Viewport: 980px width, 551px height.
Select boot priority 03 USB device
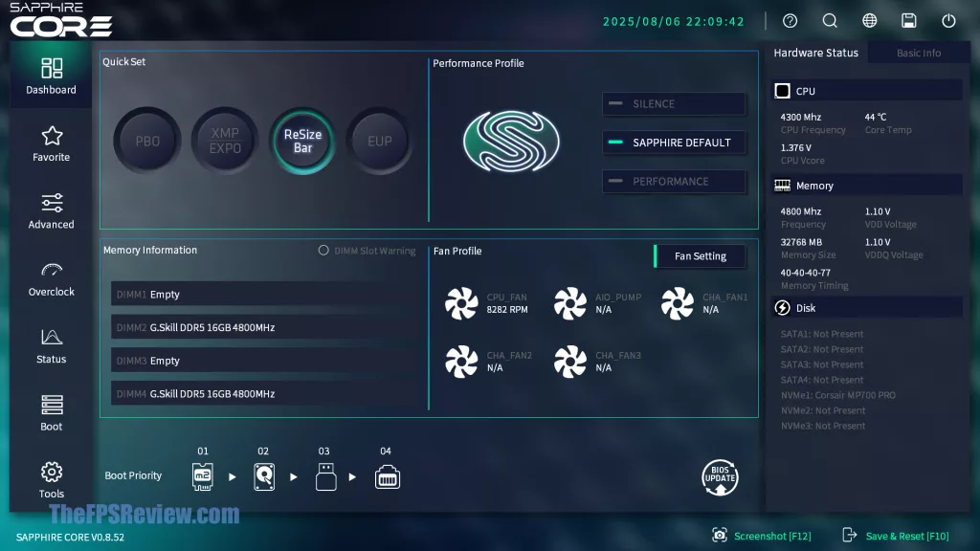(325, 476)
